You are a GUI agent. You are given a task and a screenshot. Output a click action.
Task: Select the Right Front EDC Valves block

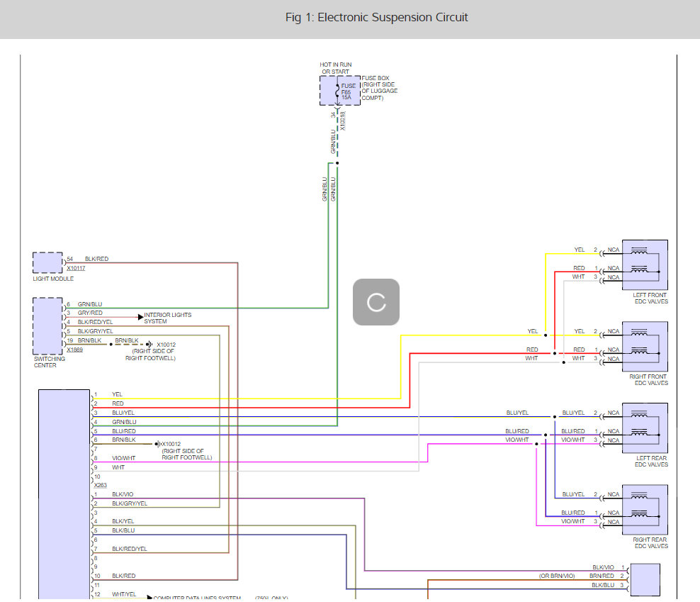click(x=644, y=346)
